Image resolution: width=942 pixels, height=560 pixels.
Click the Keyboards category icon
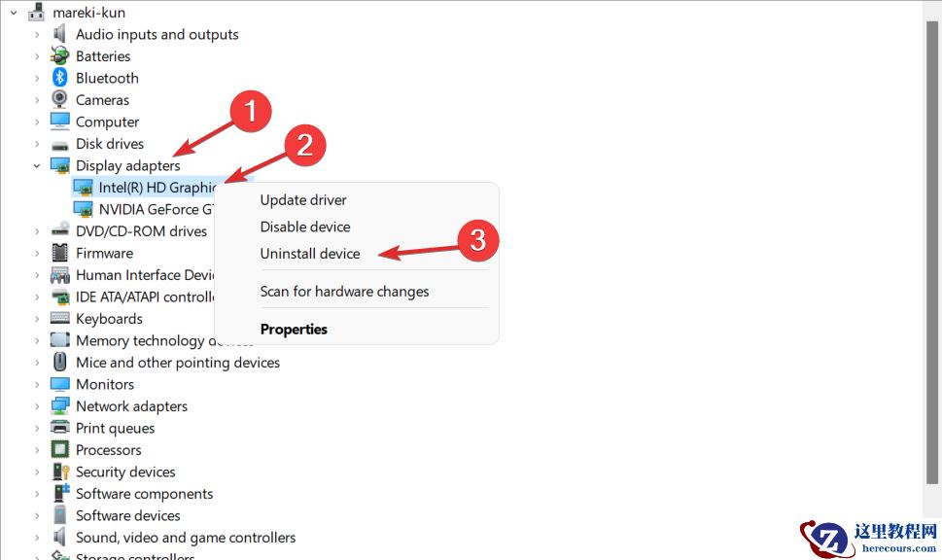(60, 319)
